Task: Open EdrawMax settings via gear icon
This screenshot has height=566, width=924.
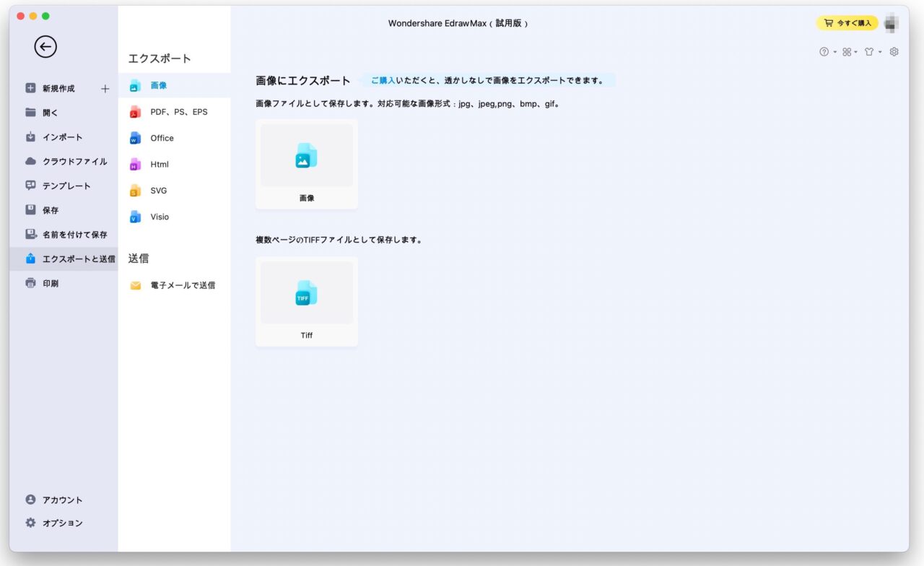Action: (x=894, y=51)
